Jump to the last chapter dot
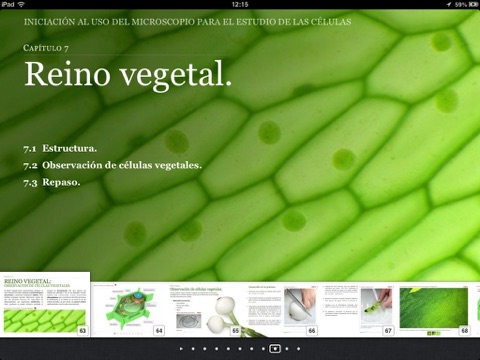Image resolution: width=480 pixels, height=360 pixels. pyautogui.click(x=298, y=349)
